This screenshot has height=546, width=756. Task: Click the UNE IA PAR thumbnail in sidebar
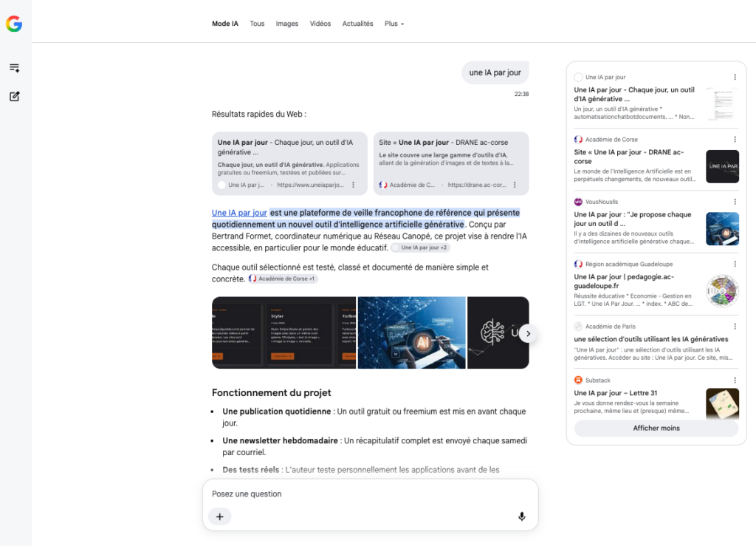click(722, 166)
